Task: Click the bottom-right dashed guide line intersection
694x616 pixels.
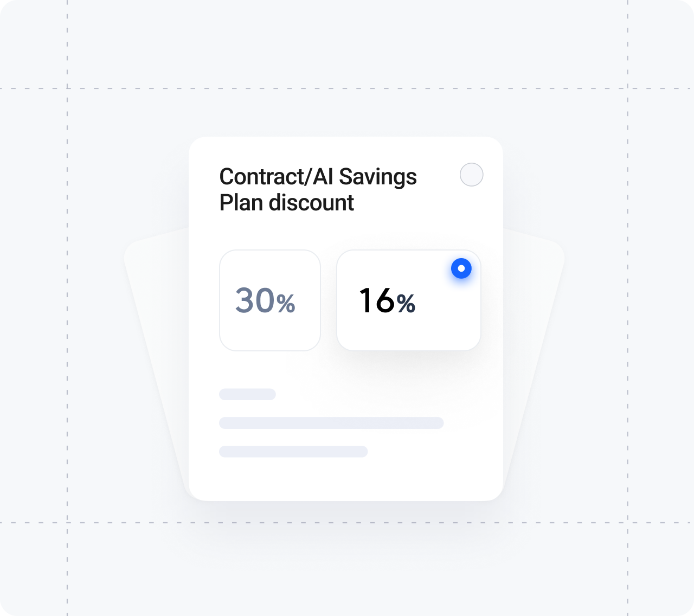Action: (x=628, y=523)
